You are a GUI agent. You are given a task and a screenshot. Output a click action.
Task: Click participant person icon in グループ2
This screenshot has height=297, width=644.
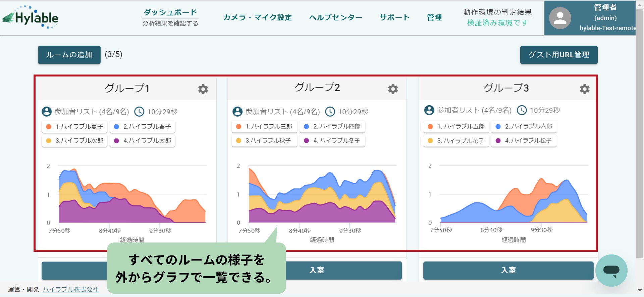pos(237,111)
